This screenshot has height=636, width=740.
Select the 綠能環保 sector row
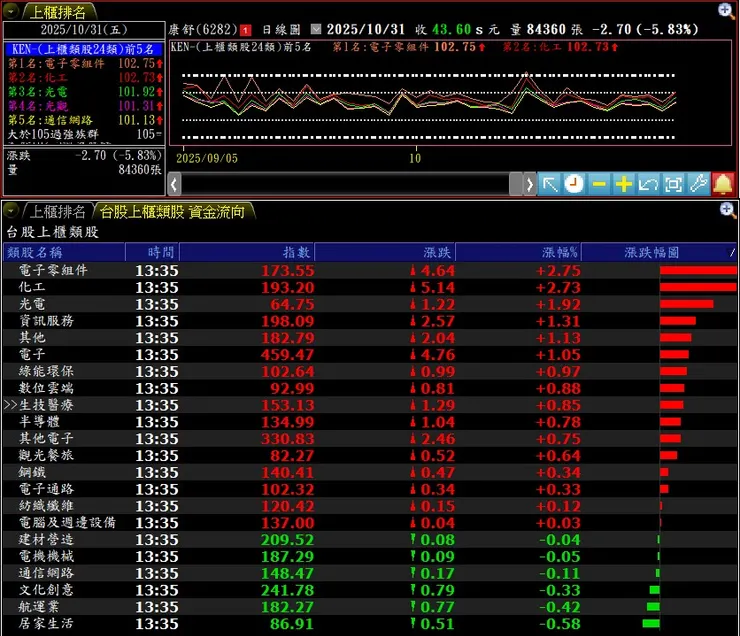click(x=370, y=371)
